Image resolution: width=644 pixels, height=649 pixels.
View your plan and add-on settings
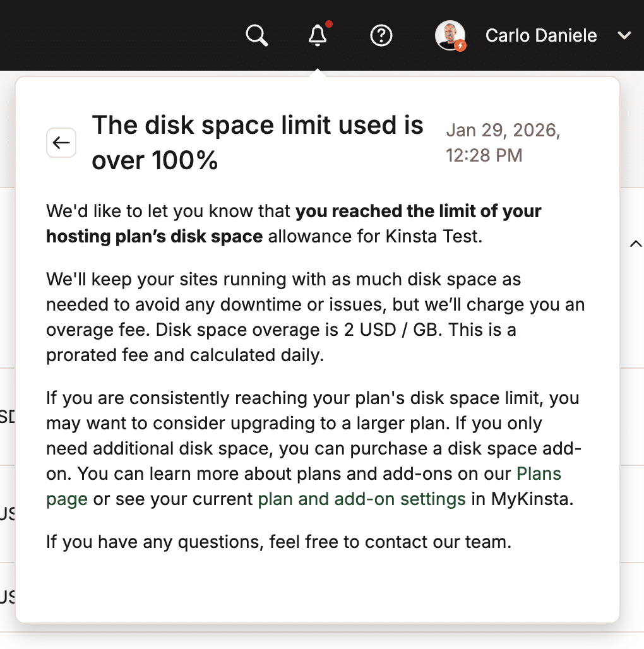click(362, 499)
